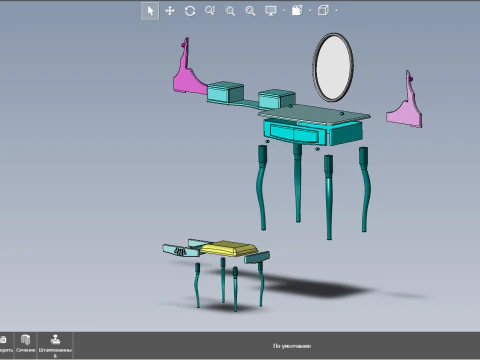Screen dimensions: 480x360
Task: Activate the Select arrow tool
Action: 150,11
